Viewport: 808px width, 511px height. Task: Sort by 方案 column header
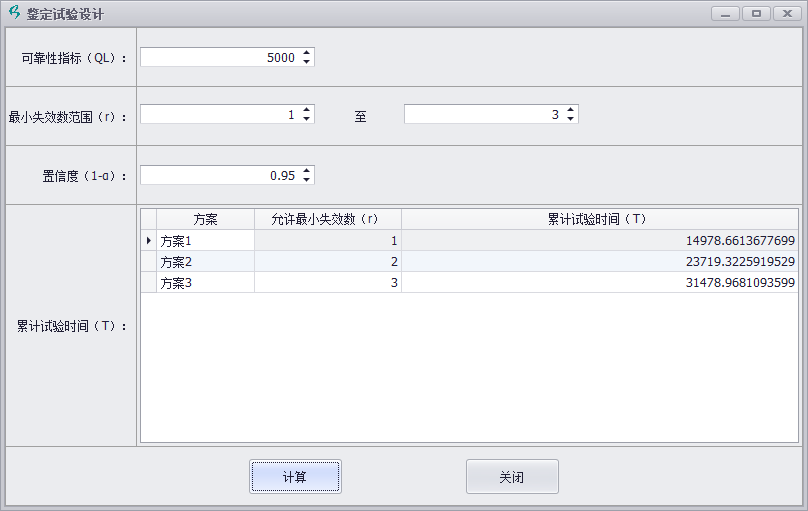206,219
